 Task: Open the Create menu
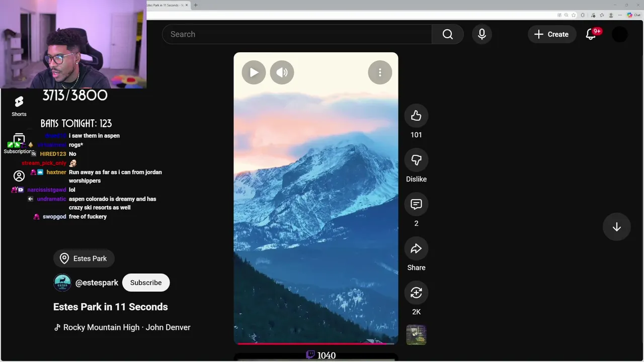coord(552,34)
